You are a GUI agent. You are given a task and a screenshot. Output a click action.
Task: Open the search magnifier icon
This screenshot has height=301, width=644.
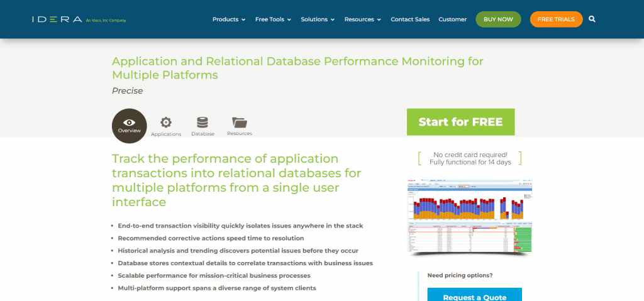coord(592,19)
